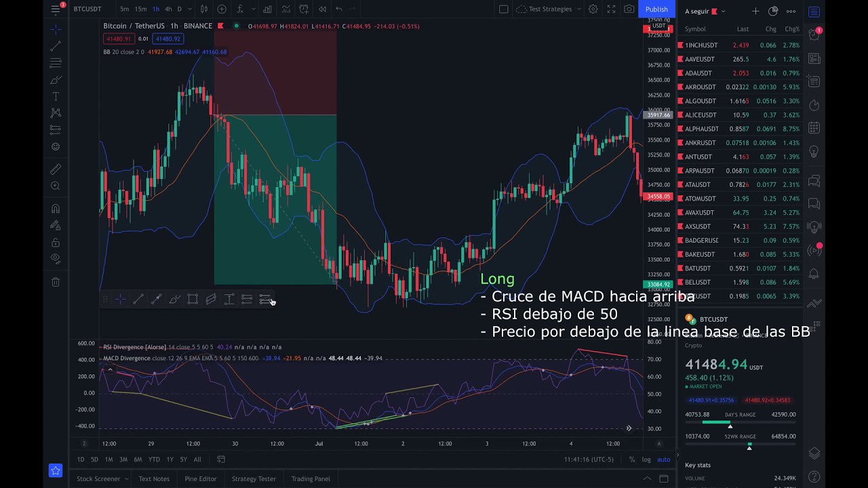Expand the Test Strategies layout dropdown
Viewport: 868px width, 488px height.
click(578, 9)
